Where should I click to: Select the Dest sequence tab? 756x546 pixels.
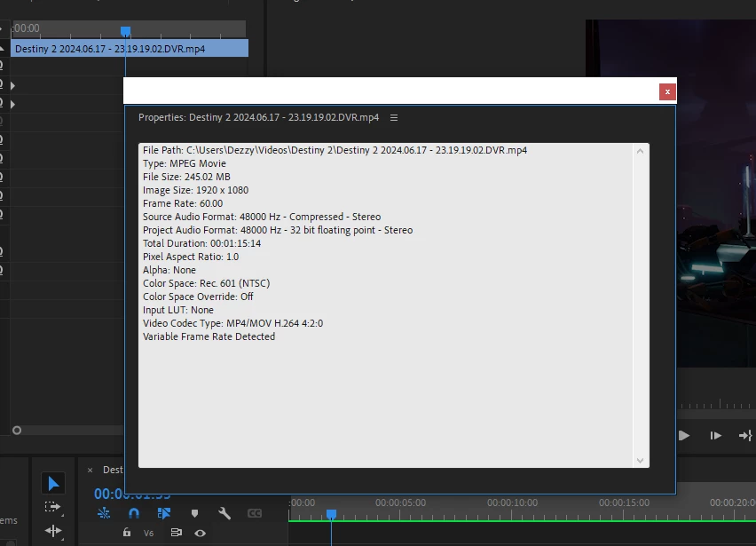[x=113, y=470]
